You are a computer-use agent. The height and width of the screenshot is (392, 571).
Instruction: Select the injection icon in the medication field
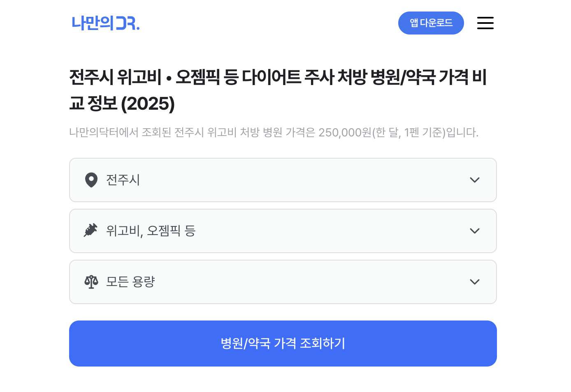91,230
